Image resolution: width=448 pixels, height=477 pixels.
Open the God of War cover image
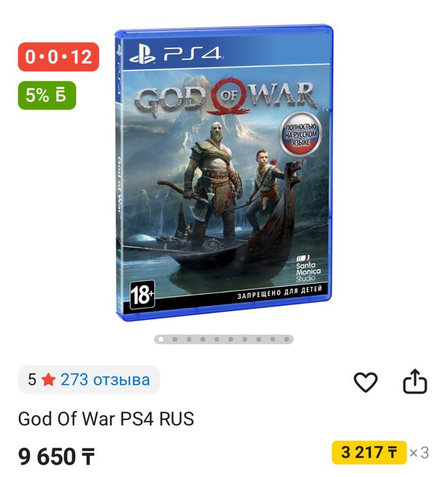pos(224,173)
